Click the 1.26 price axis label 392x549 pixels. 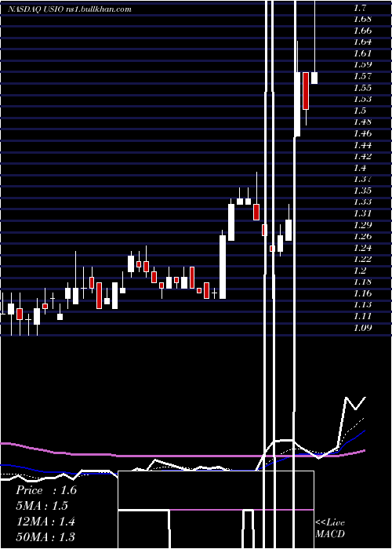click(362, 236)
